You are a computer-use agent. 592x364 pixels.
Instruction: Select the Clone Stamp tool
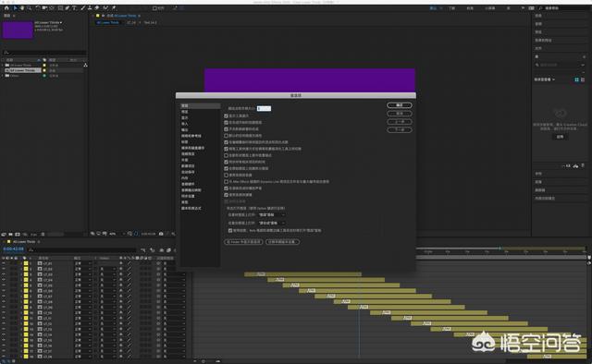tap(90, 8)
